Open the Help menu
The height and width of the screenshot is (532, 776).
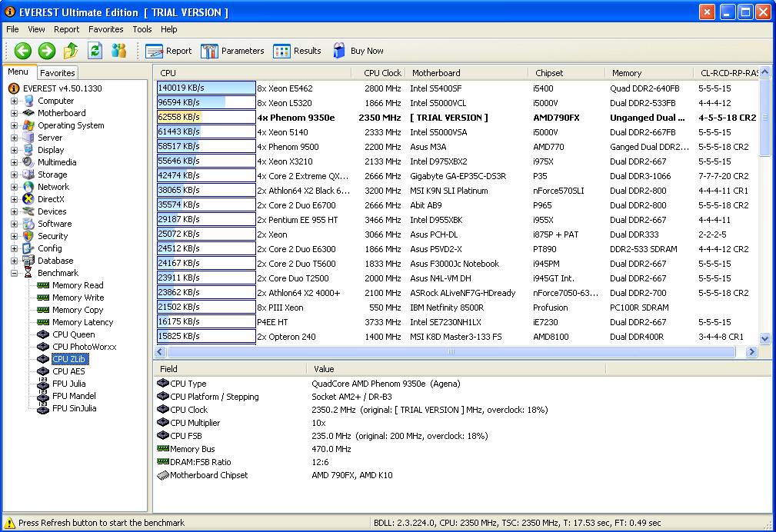168,29
